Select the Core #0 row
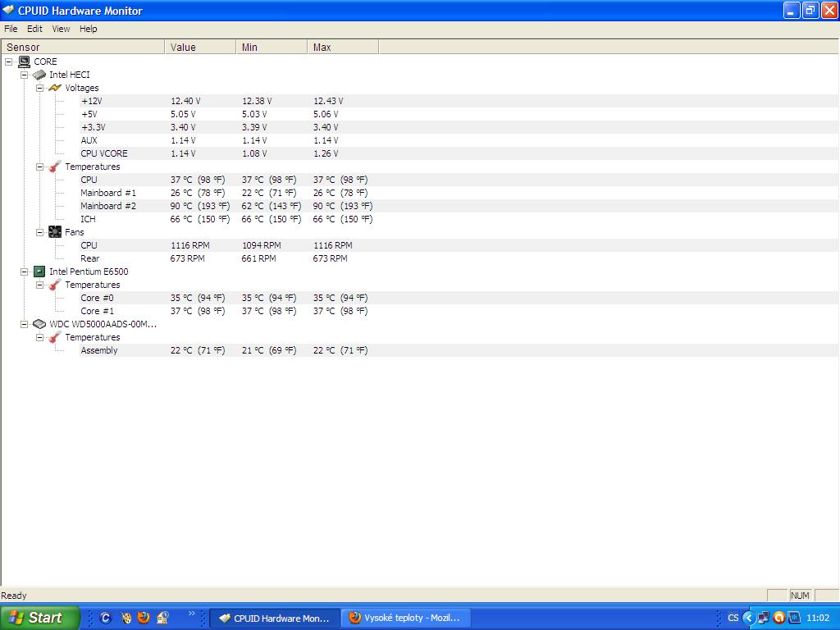This screenshot has height=630, width=840. coord(459,298)
